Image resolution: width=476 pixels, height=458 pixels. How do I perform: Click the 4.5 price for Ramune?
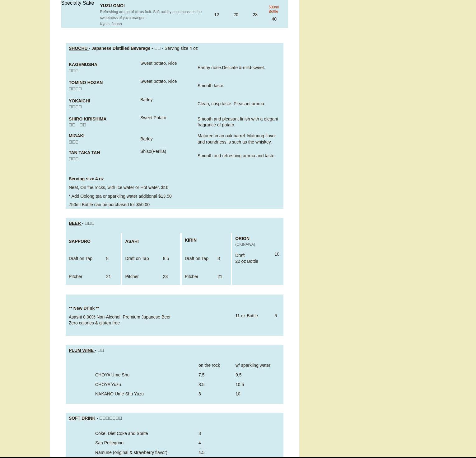[202, 452]
